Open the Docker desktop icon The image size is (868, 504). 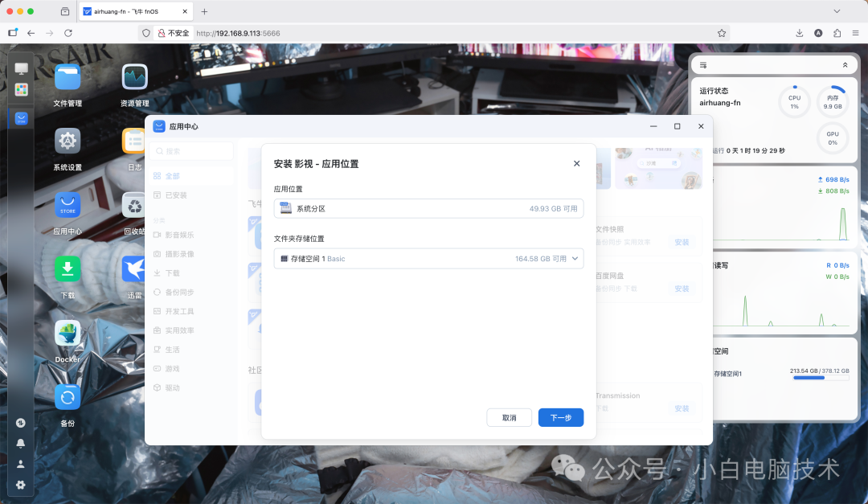pos(68,334)
